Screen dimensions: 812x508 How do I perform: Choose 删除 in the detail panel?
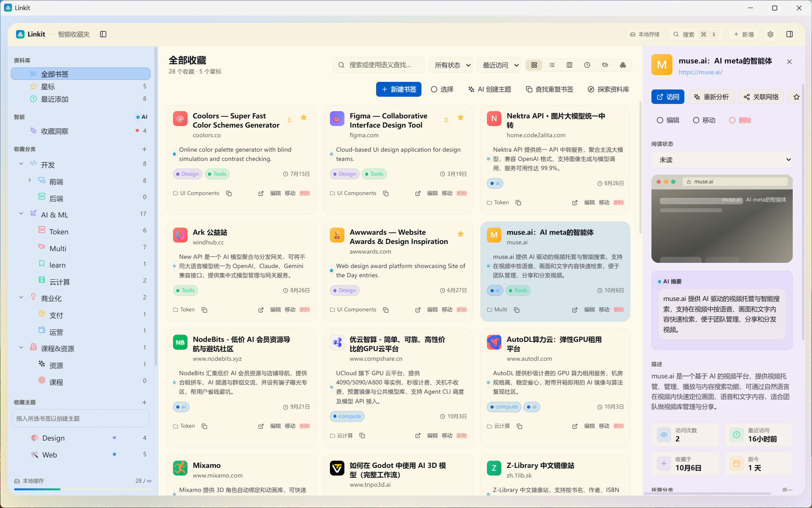pyautogui.click(x=740, y=120)
